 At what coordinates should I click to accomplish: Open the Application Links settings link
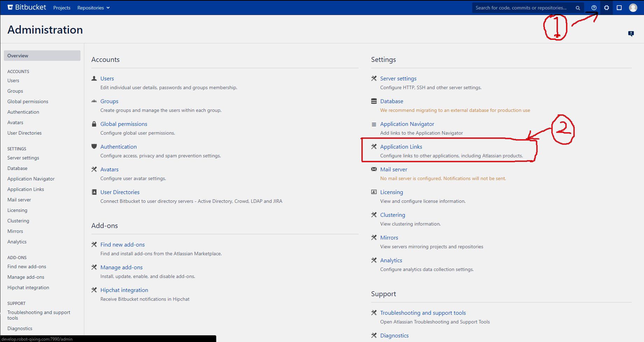tap(401, 147)
